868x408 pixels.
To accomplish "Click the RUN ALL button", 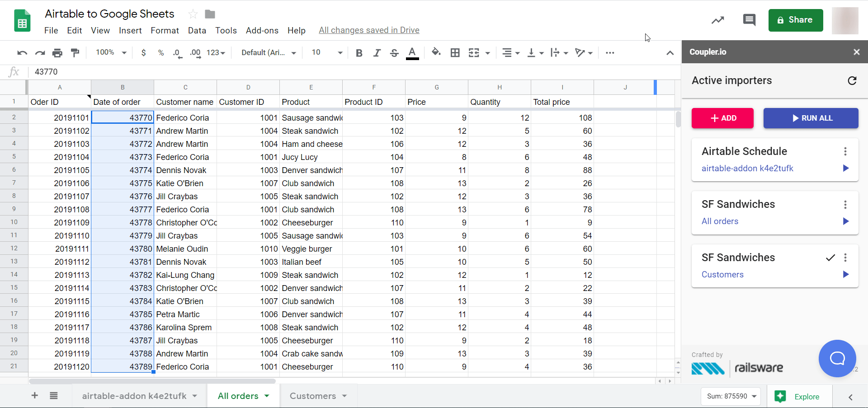I will click(x=811, y=118).
